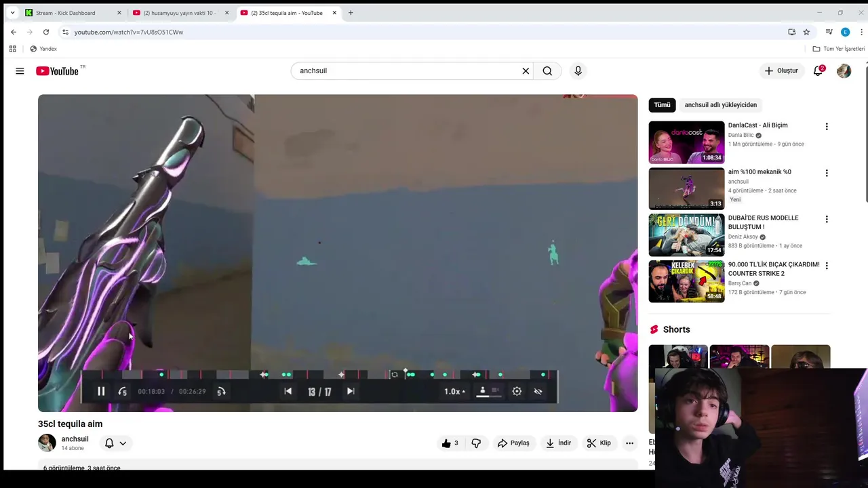Screen dimensions: 868x488
Task: Open 90.000 TL'LİK BIÇAK ÇIKARDIM thumbnail
Action: click(686, 281)
